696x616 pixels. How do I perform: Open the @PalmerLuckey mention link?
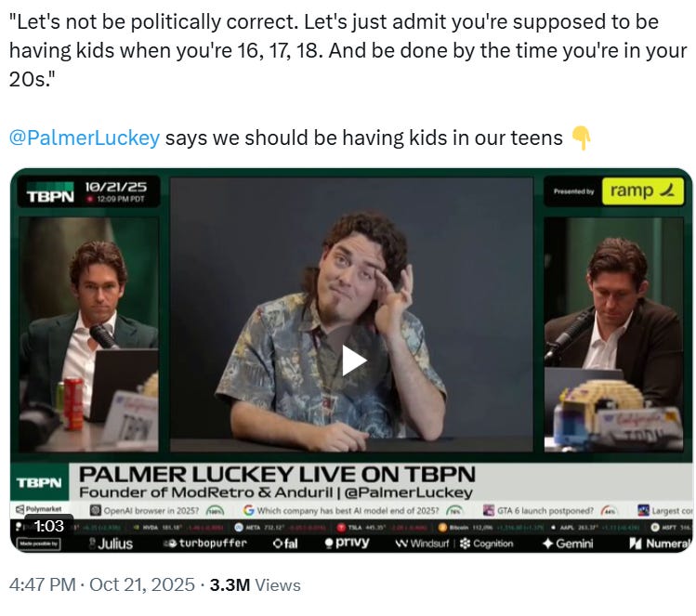point(85,138)
